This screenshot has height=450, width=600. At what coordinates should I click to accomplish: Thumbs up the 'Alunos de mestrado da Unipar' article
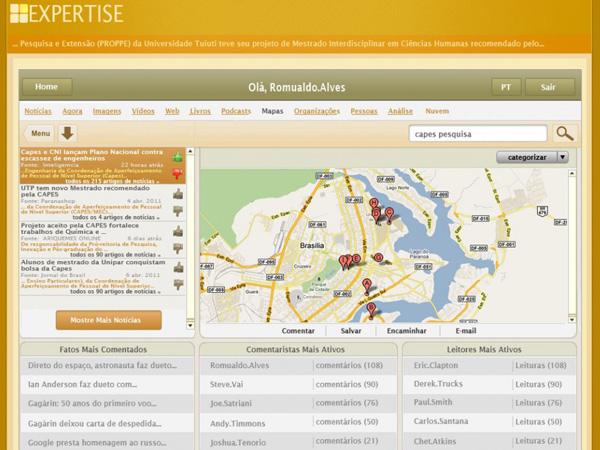pos(178,267)
